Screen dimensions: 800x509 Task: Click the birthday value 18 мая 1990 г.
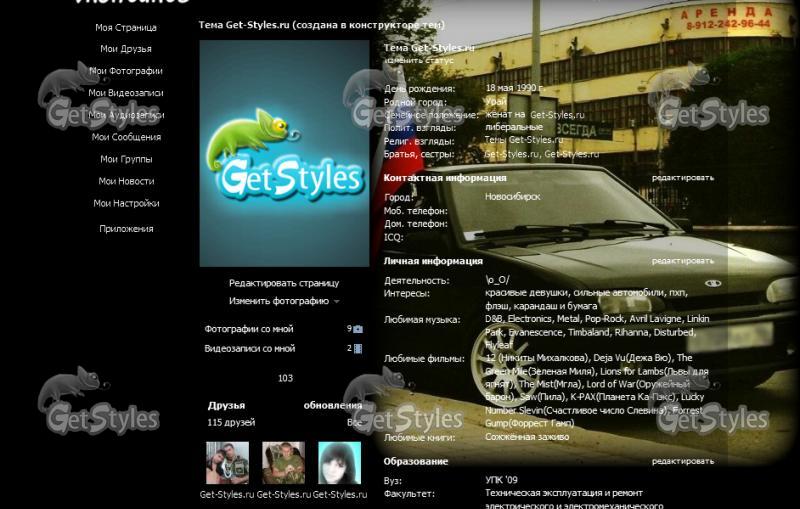point(515,88)
